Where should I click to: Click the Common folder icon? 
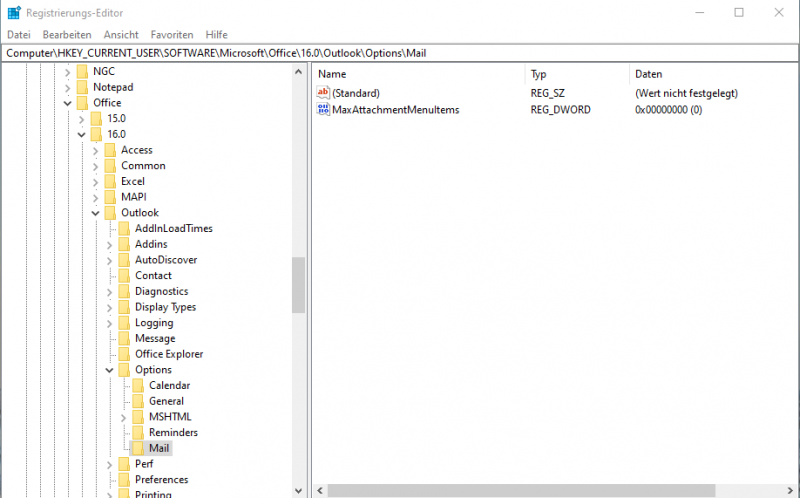point(110,166)
